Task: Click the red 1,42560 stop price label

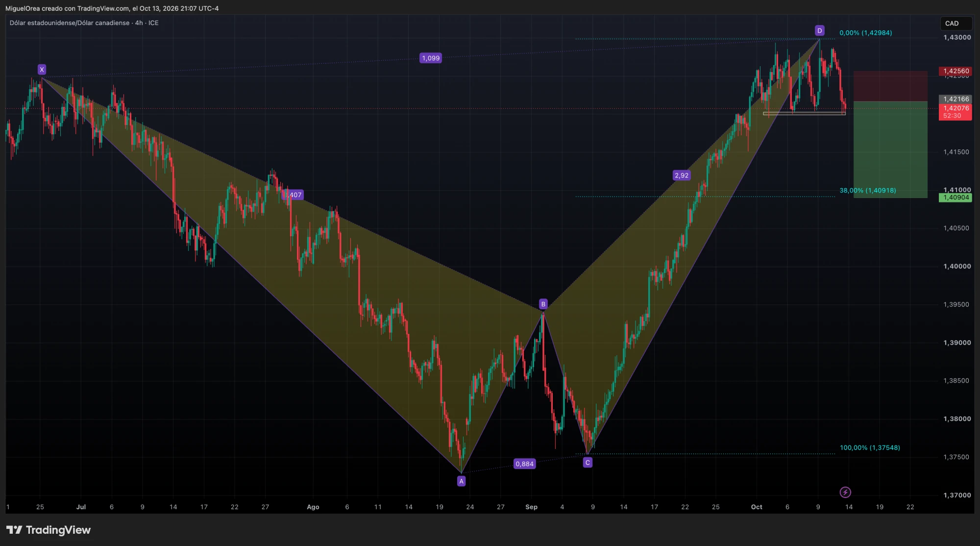Action: [955, 71]
